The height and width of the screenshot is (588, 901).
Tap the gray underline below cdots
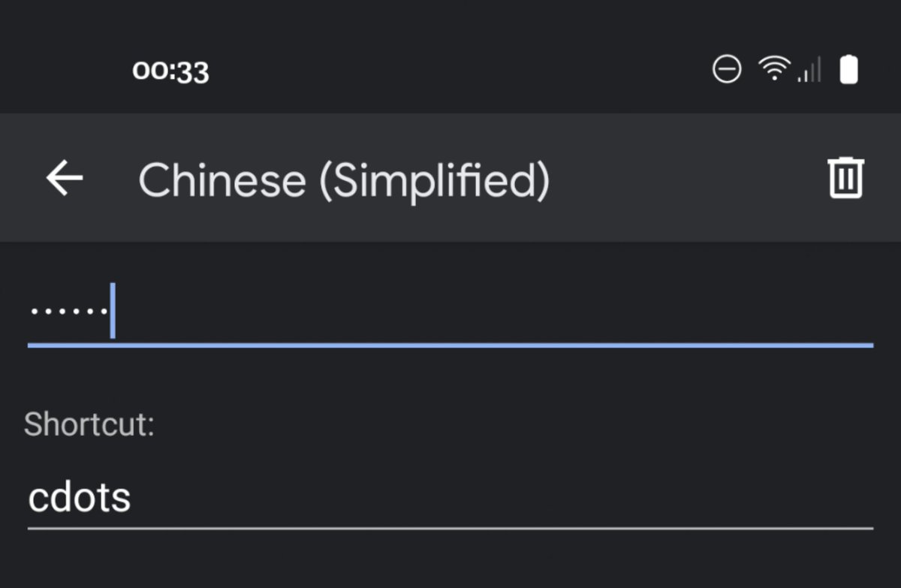click(450, 529)
